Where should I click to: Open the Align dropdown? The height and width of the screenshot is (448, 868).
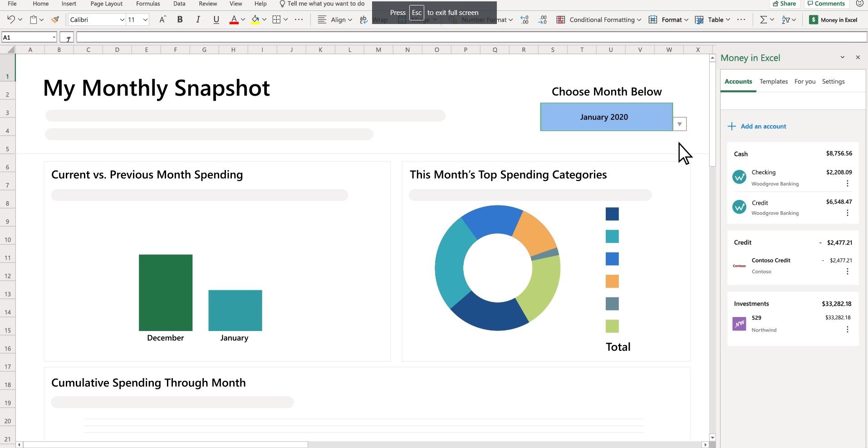tap(335, 19)
